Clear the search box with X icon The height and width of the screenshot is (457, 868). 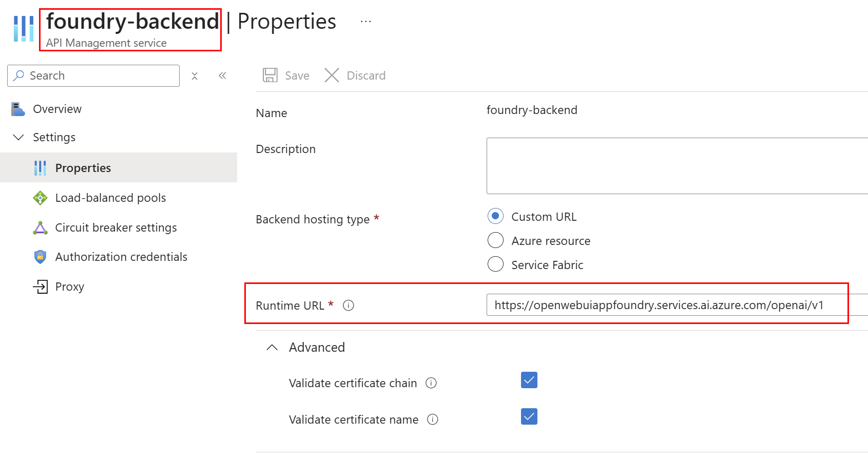tap(195, 76)
